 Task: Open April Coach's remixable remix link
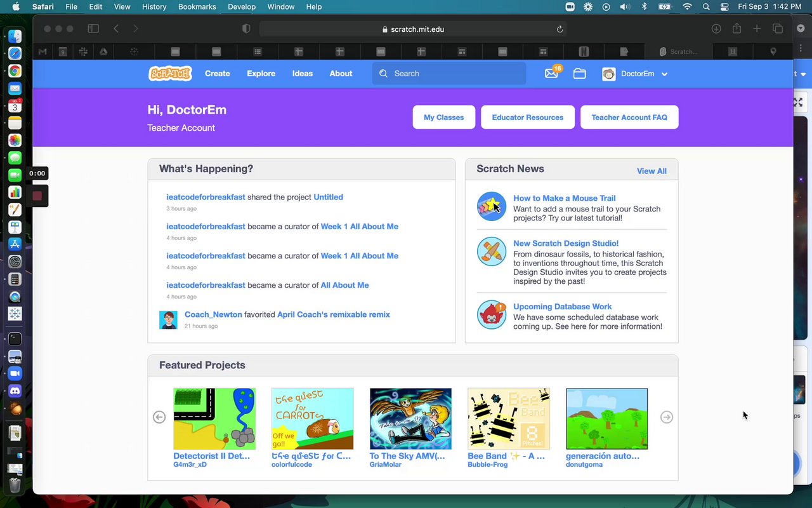click(334, 314)
